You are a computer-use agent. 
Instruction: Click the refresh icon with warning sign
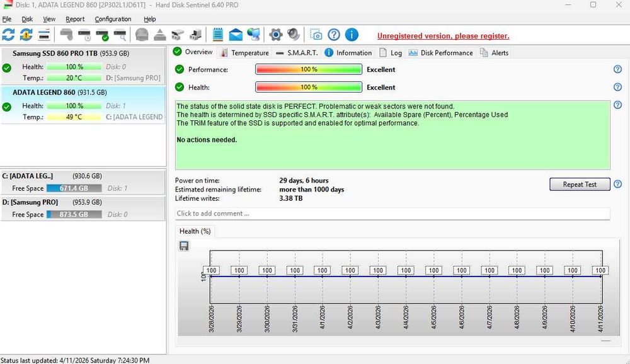tap(26, 35)
